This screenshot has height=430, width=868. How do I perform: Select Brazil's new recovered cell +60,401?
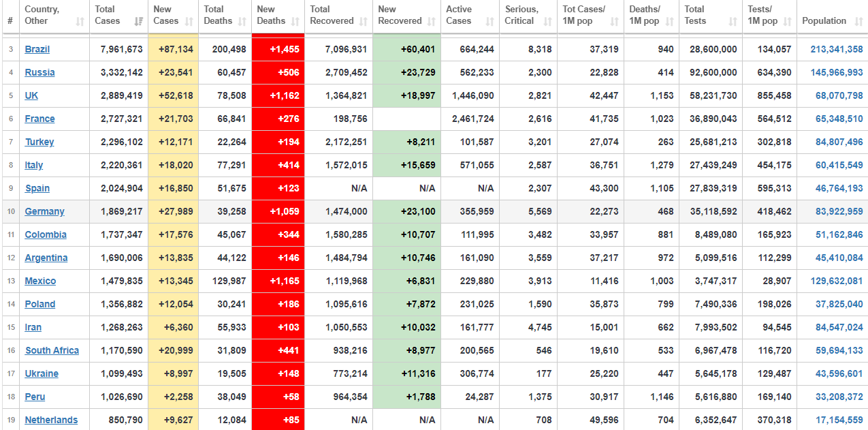(407, 49)
